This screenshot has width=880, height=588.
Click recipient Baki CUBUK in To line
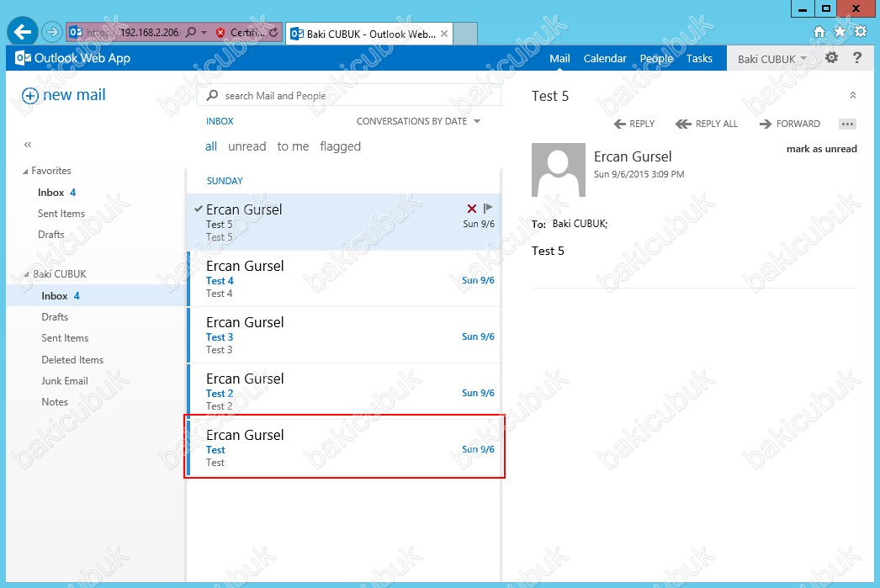(580, 224)
